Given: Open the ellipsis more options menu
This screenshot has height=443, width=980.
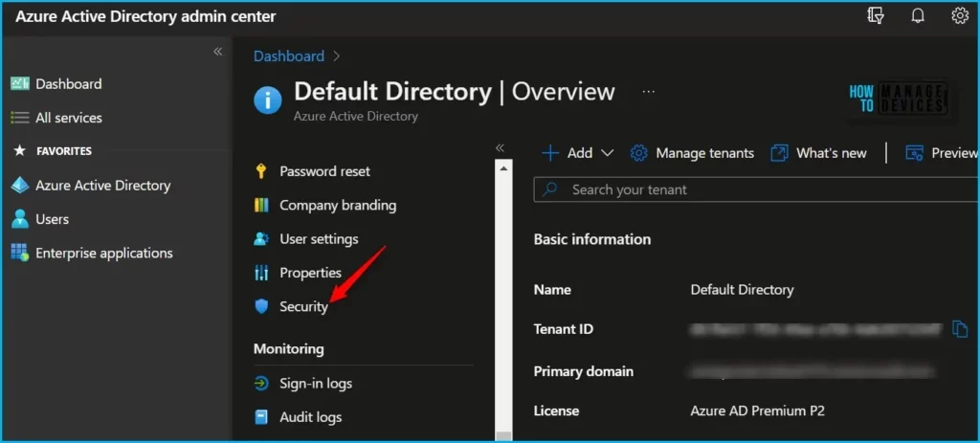Looking at the screenshot, I should click(x=649, y=92).
